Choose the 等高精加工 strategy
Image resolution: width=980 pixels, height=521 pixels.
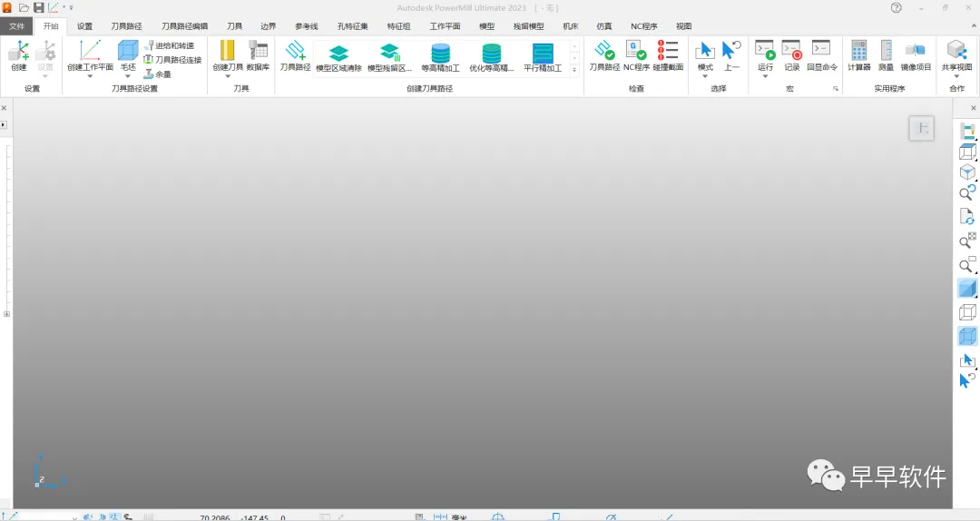[441, 57]
